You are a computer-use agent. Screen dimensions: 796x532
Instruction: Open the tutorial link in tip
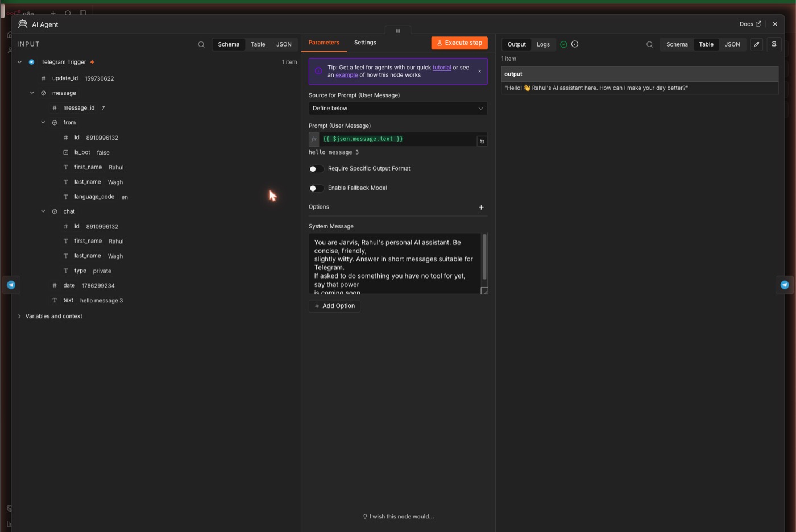tap(442, 68)
